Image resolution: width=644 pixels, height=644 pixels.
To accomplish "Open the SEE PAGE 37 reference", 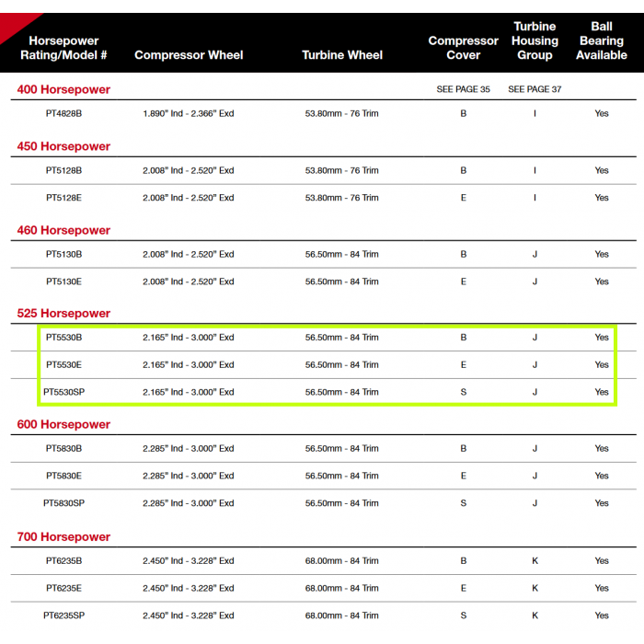I will [x=535, y=89].
